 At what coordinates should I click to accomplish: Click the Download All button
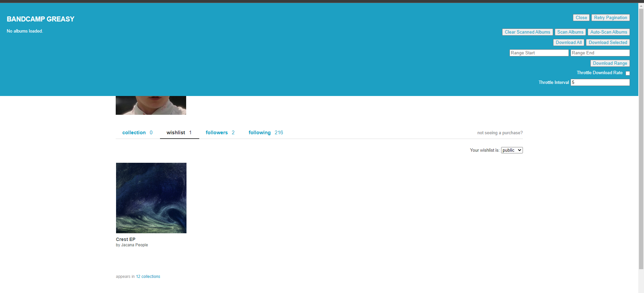click(569, 43)
